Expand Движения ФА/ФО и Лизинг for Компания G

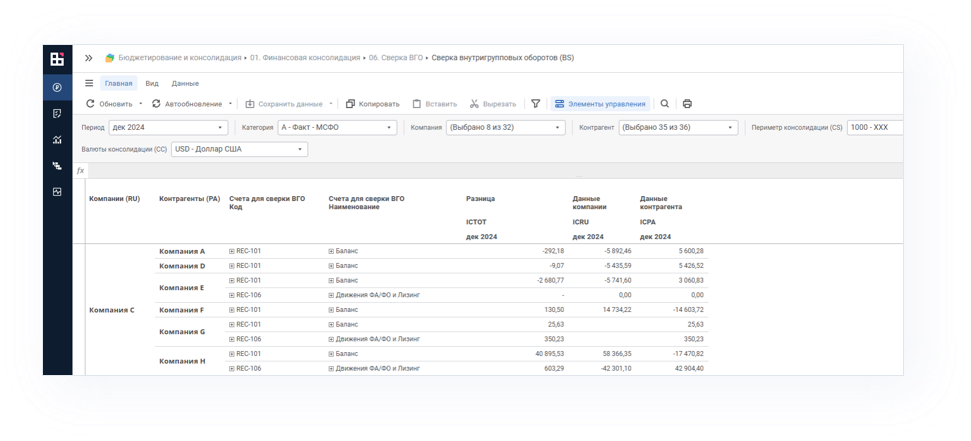tap(331, 339)
